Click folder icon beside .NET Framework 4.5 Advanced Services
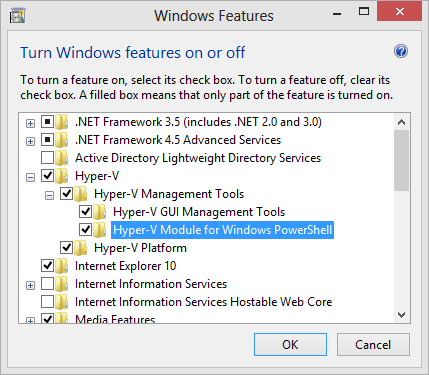The height and width of the screenshot is (375, 429). (x=62, y=140)
